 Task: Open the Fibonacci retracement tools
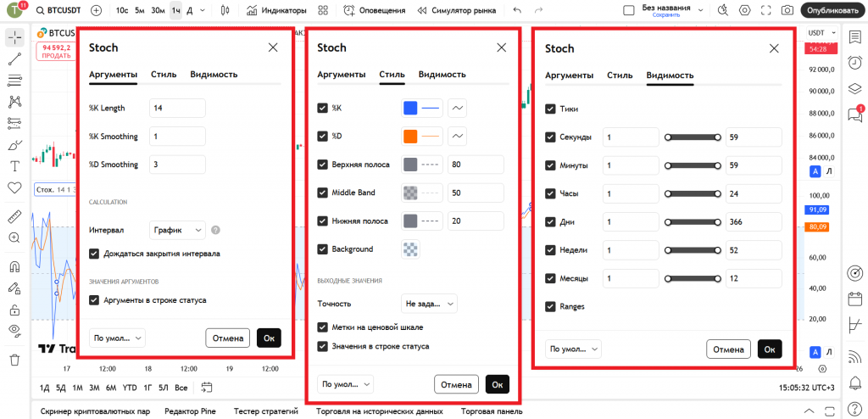coord(15,81)
